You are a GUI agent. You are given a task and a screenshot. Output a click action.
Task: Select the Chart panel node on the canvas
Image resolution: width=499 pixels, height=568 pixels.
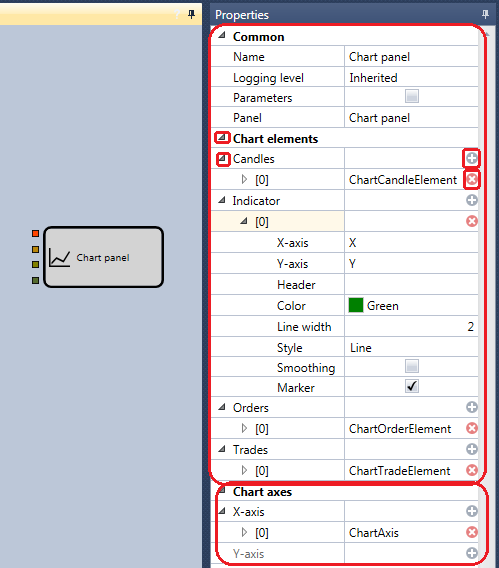104,257
